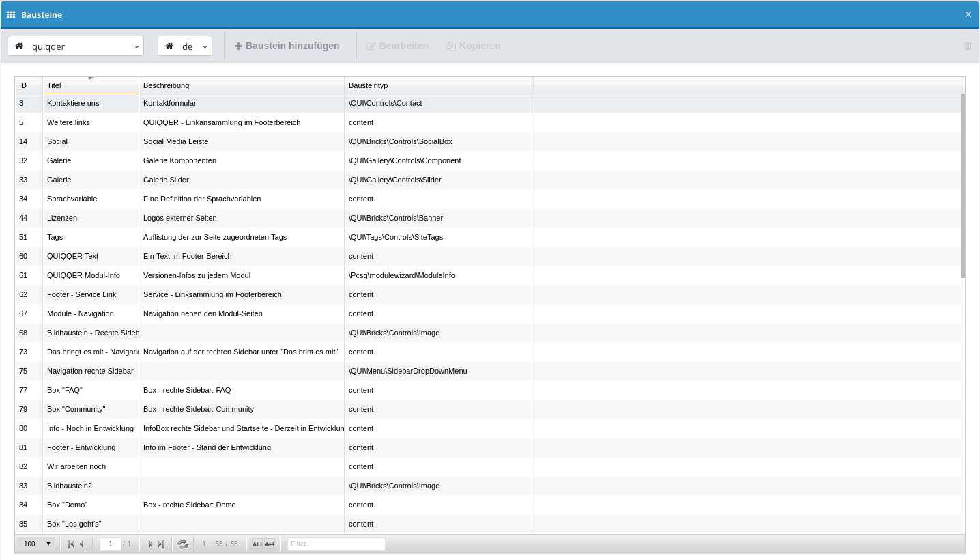Deselect all rows with crossed-out ALL icon

(270, 544)
